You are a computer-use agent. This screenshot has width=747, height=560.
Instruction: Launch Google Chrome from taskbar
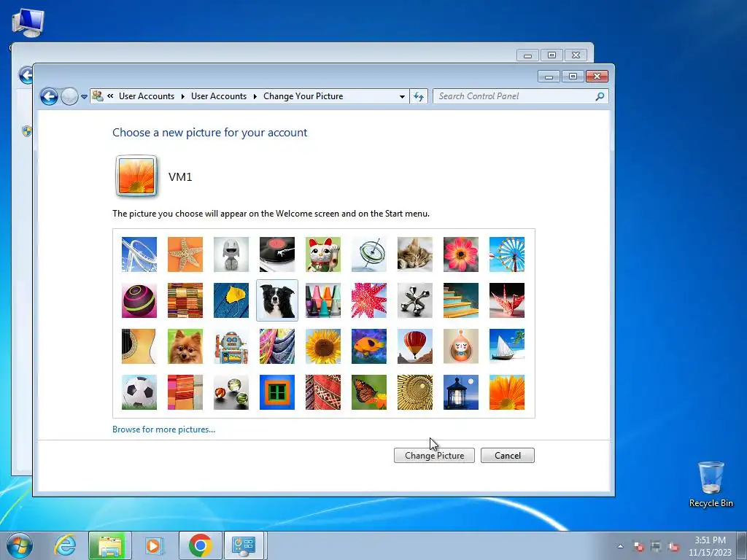tap(200, 545)
